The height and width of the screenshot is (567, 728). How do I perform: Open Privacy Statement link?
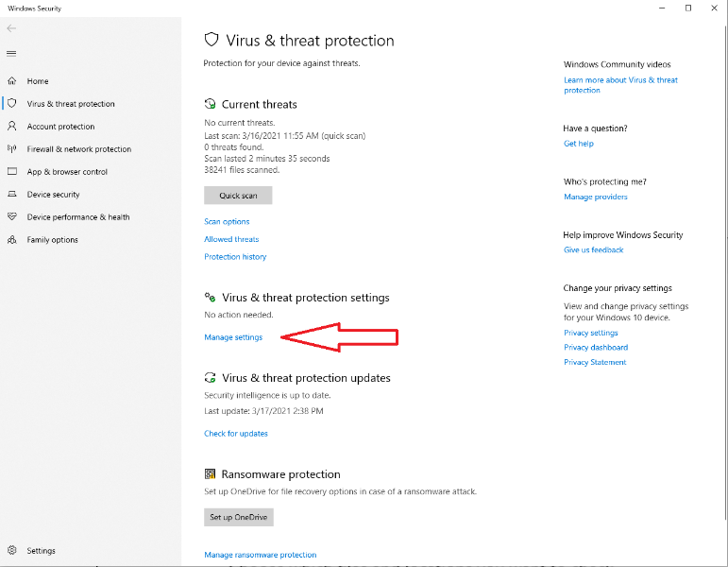pyautogui.click(x=595, y=363)
